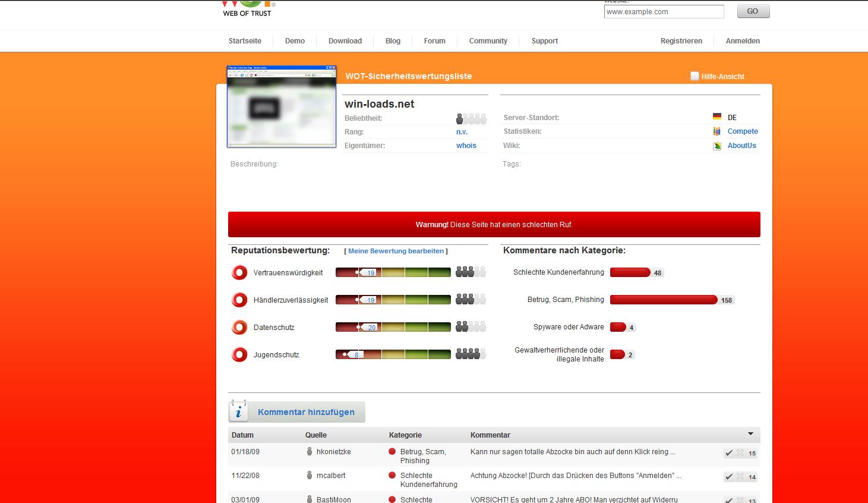Image resolution: width=868 pixels, height=503 pixels.
Task: Open the Community menu item
Action: coord(488,41)
